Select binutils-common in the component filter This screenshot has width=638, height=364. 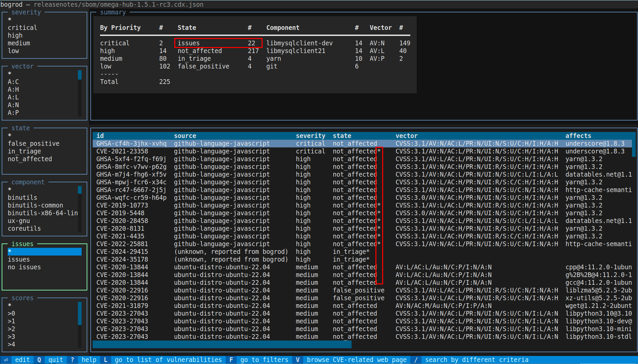pyautogui.click(x=35, y=205)
